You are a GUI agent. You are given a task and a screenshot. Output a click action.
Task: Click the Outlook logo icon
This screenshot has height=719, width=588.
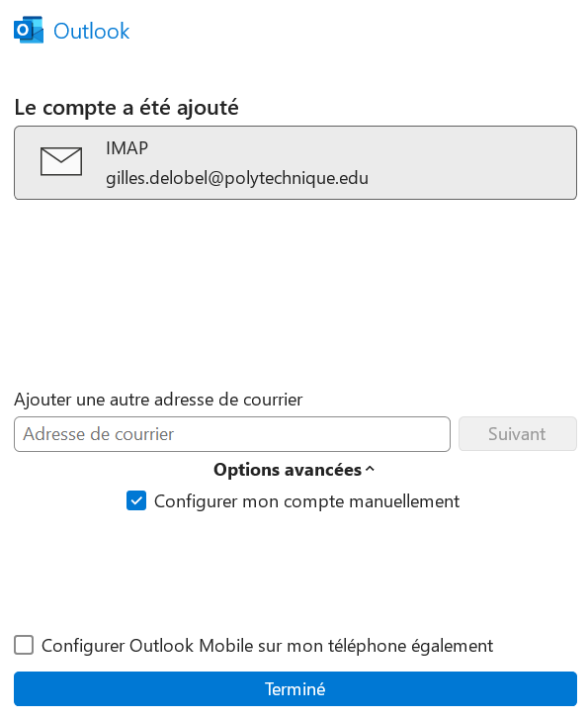29,31
